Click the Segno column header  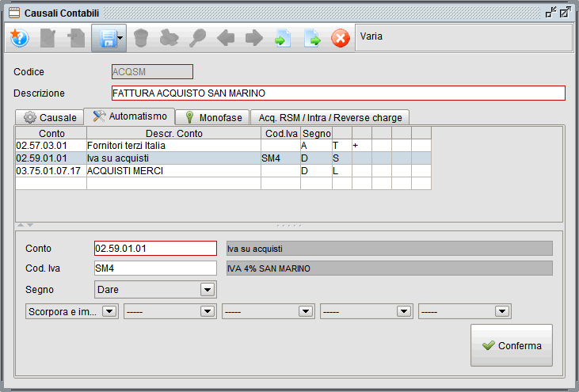click(317, 133)
